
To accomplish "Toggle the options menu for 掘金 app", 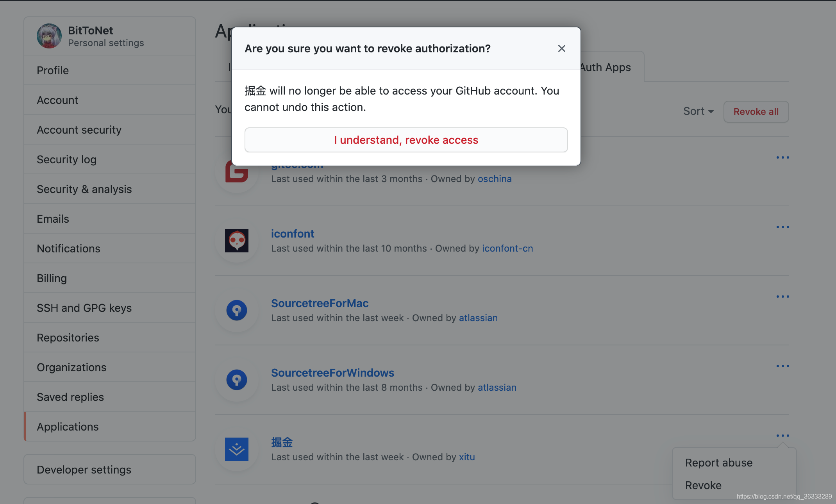I will tap(782, 436).
